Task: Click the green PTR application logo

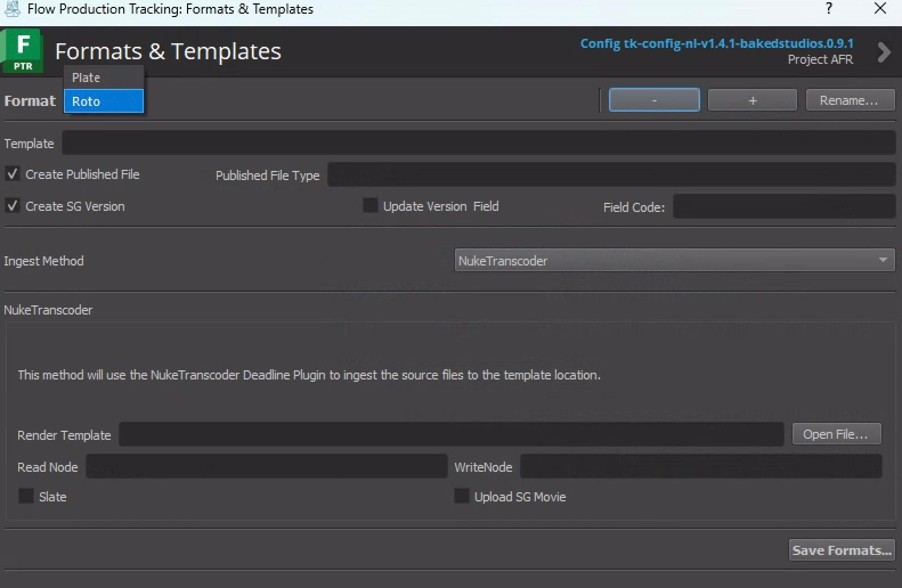Action: pyautogui.click(x=22, y=51)
